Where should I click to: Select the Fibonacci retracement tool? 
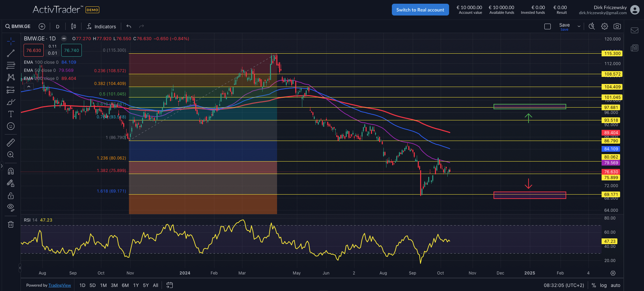tap(11, 65)
